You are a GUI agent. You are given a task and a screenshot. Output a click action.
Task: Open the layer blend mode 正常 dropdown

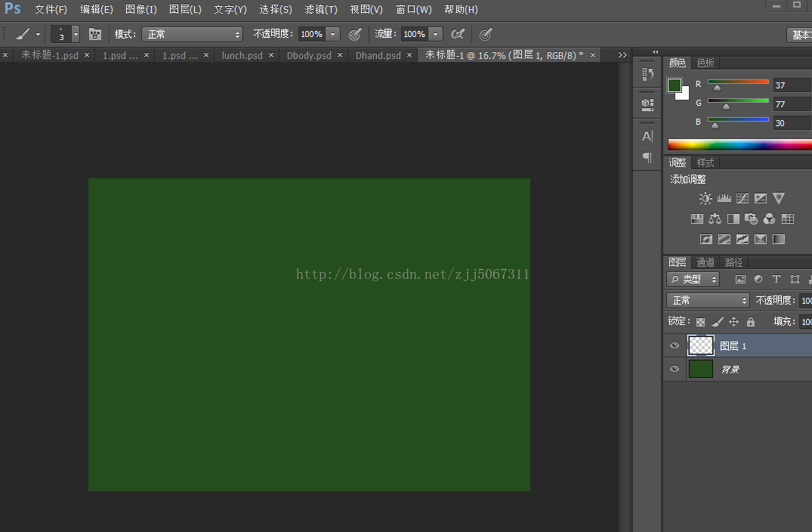[708, 301]
